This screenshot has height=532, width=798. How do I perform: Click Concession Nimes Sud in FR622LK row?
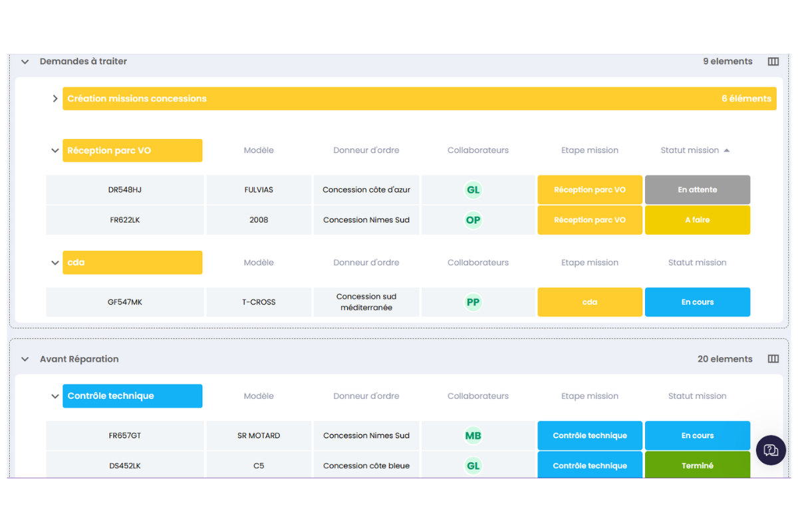coord(366,220)
